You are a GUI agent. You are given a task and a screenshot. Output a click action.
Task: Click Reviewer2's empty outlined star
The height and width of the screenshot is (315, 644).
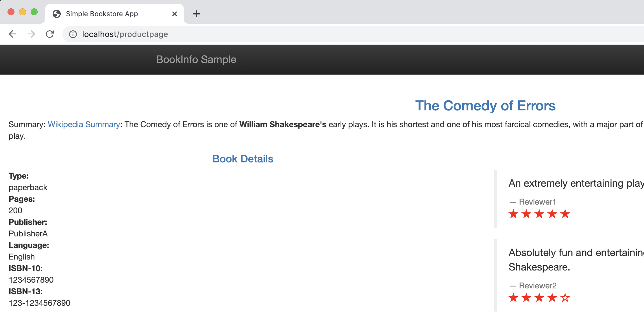(x=565, y=298)
